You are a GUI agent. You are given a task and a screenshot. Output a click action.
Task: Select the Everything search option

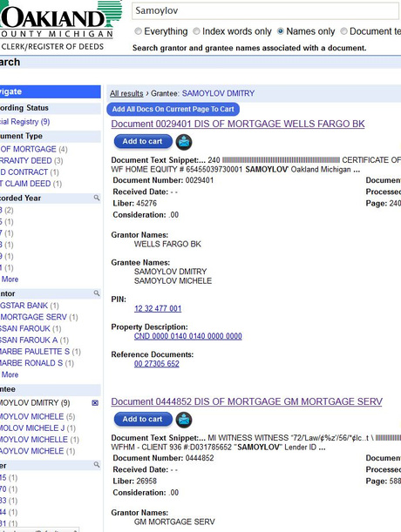139,31
